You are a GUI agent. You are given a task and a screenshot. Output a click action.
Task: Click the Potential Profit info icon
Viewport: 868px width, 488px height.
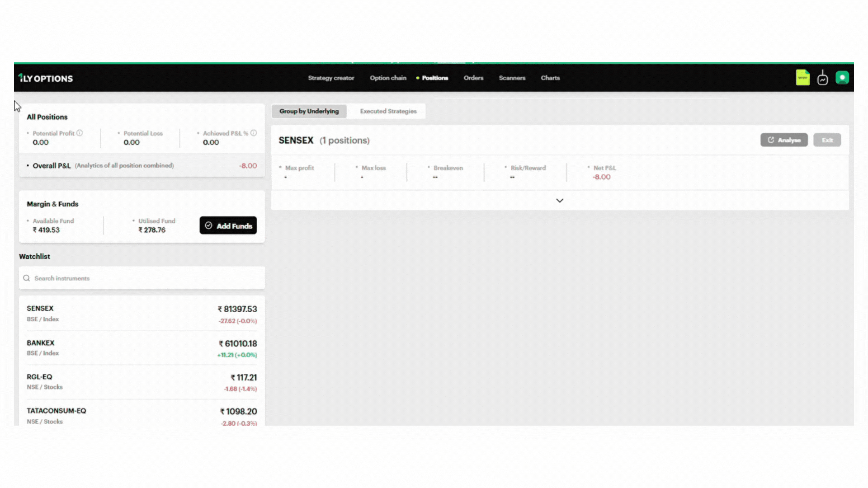click(x=80, y=133)
